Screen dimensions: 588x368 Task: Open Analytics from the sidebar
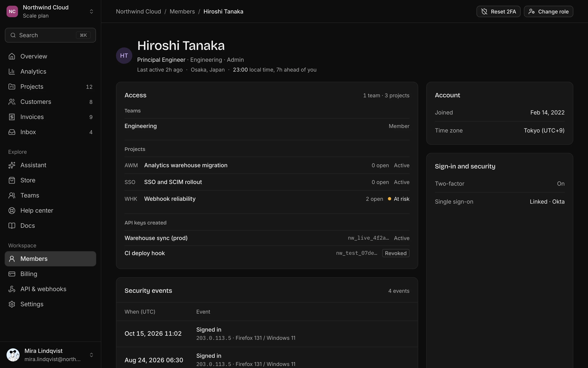click(50, 71)
